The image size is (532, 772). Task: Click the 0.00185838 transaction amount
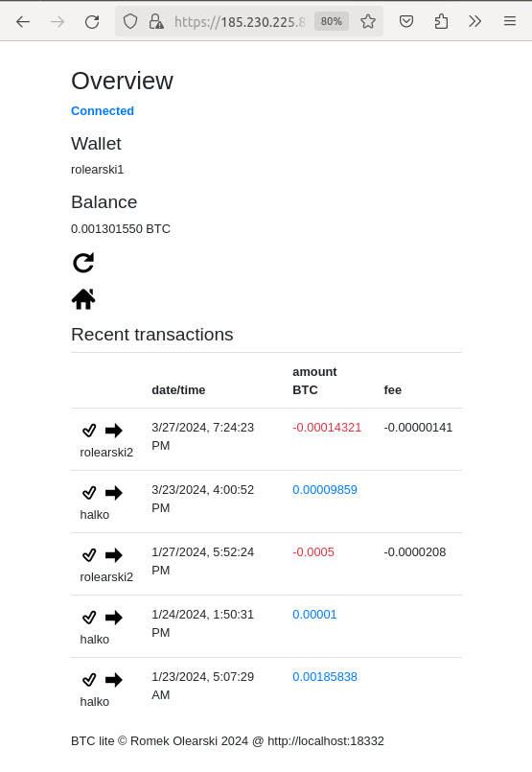click(x=325, y=677)
